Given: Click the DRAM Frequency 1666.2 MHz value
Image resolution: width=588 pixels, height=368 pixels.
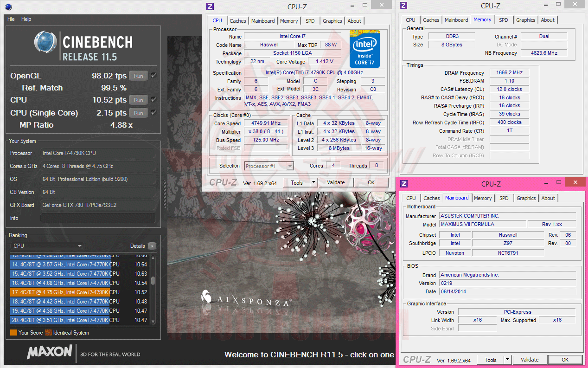Looking at the screenshot, I should (509, 73).
